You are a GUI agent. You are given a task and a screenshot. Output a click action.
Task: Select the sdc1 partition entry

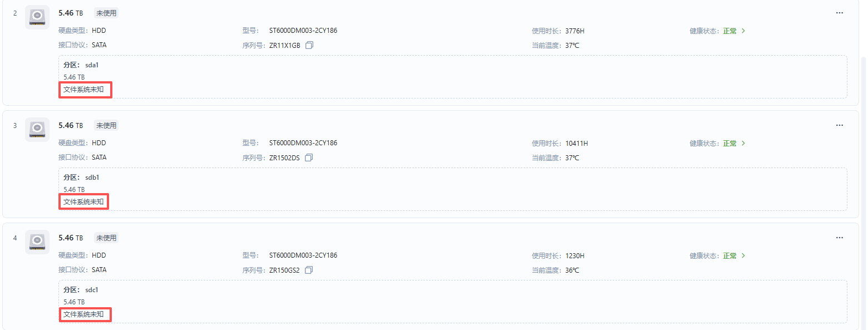click(x=92, y=290)
